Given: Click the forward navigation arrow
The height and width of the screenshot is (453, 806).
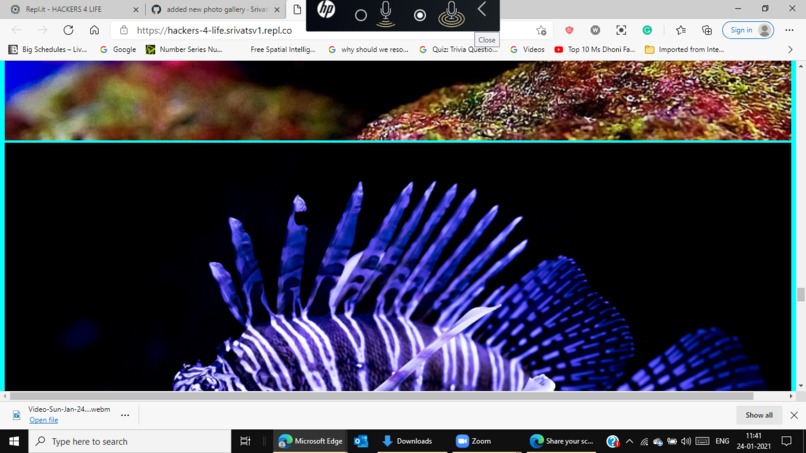Looking at the screenshot, I should 42,30.
